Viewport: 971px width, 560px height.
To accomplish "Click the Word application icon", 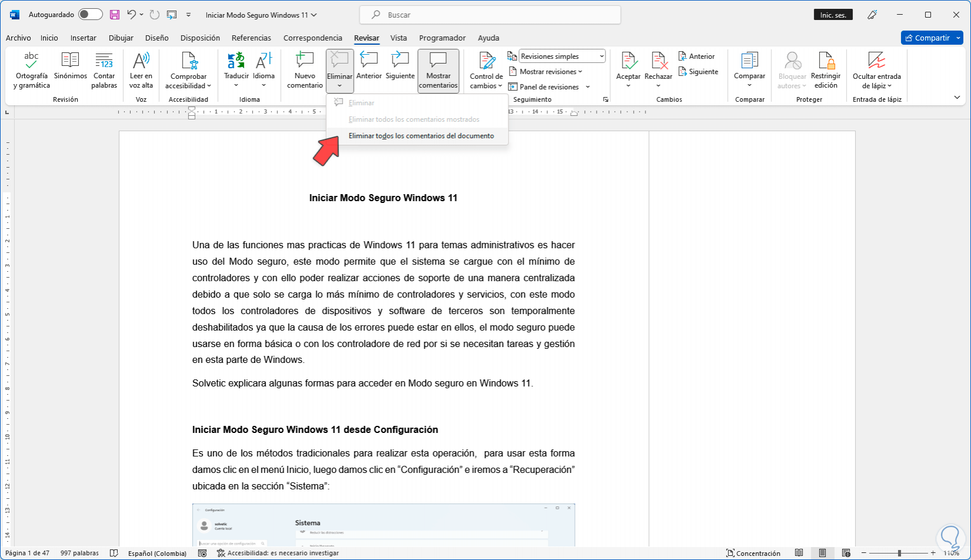I will (x=15, y=15).
